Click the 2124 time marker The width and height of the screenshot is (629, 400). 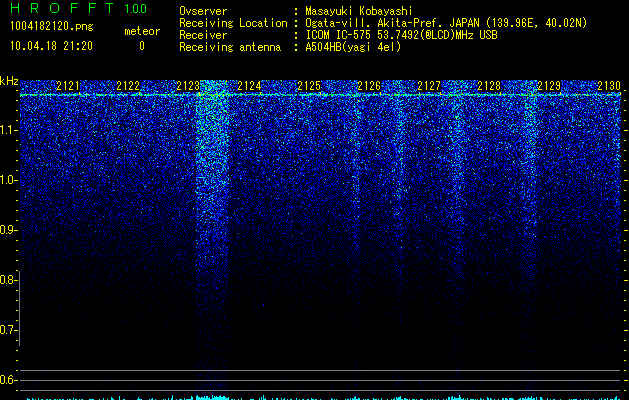249,86
